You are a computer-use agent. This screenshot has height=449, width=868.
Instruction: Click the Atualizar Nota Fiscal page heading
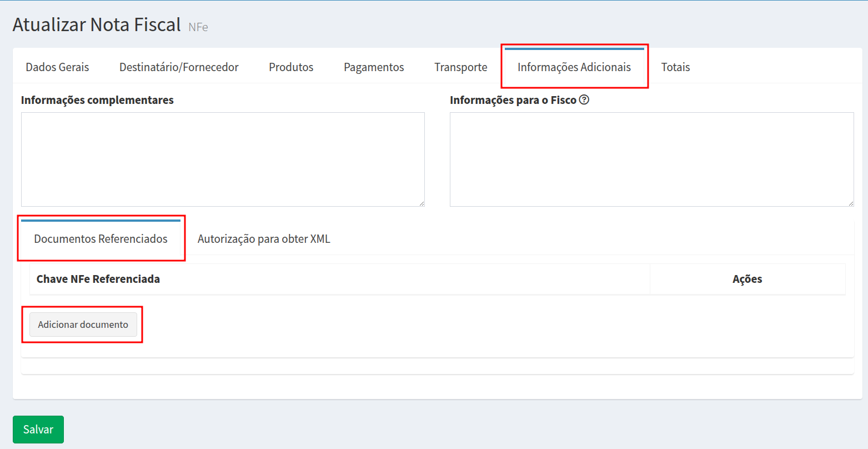97,25
